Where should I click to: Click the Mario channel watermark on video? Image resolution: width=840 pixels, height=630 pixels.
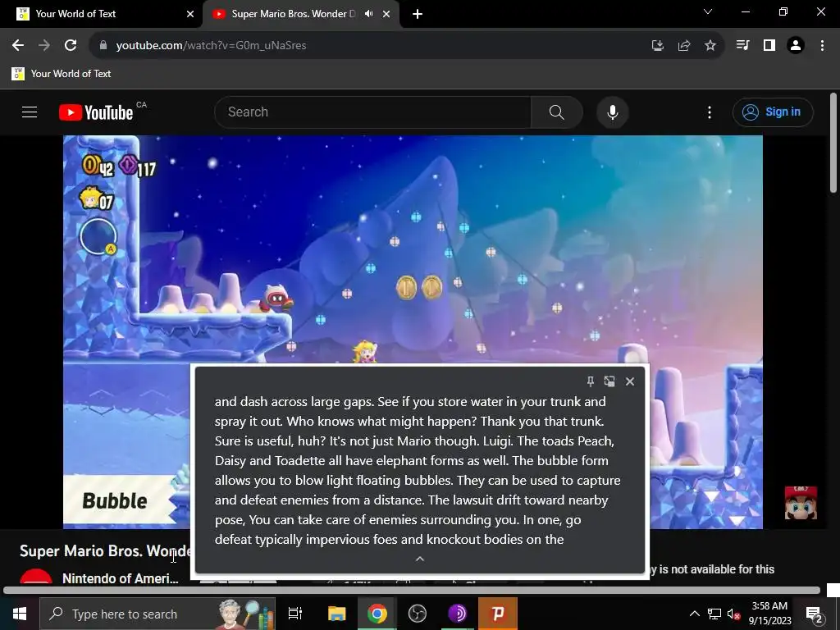click(801, 503)
